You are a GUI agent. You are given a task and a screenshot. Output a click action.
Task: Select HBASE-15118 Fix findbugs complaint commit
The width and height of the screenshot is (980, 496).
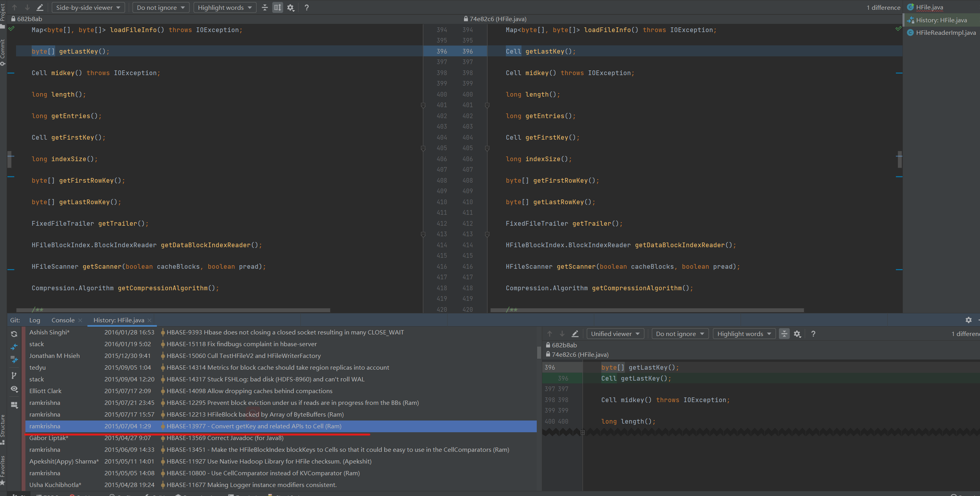click(241, 344)
